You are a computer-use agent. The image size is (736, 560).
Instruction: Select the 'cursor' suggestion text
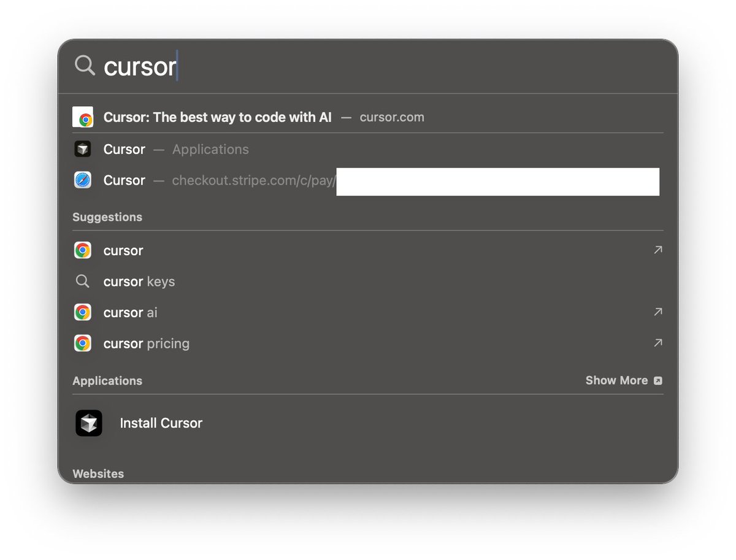point(123,250)
